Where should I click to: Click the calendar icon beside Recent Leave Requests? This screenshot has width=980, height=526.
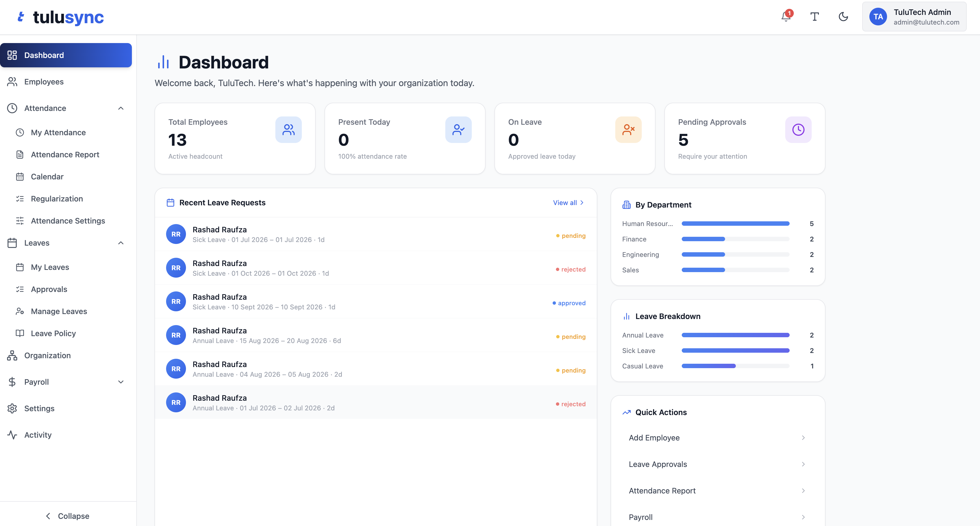(171, 203)
